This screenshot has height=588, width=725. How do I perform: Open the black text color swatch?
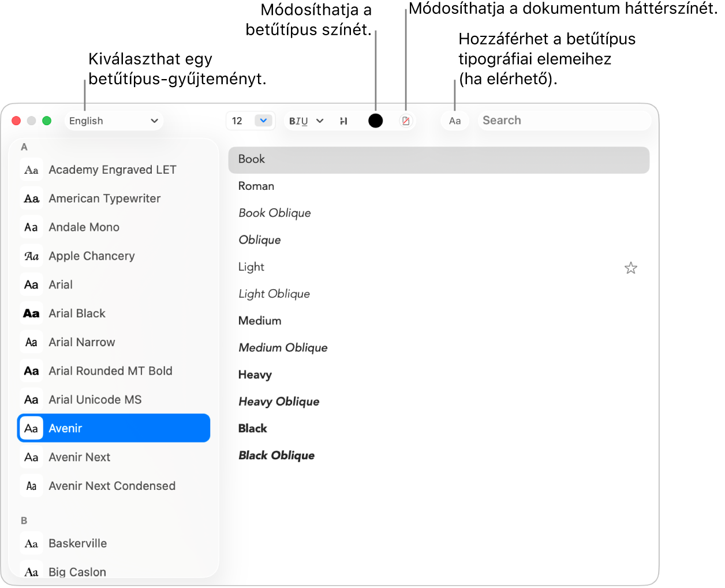[x=376, y=121]
